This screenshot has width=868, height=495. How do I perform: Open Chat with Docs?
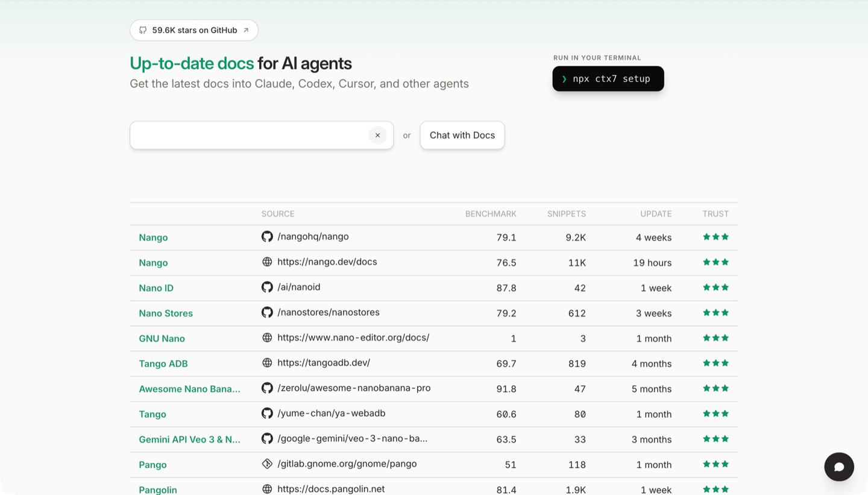coord(462,135)
